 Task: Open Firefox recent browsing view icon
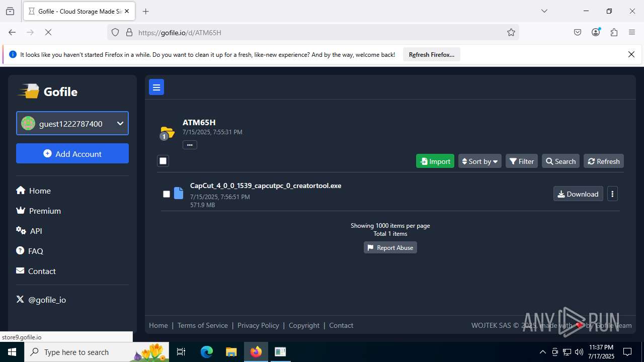click(10, 11)
